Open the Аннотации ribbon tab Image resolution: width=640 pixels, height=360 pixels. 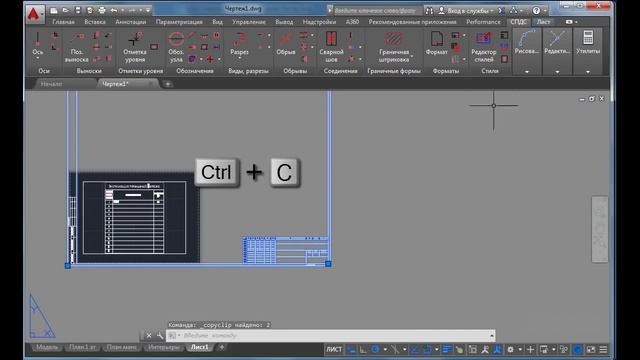131,22
